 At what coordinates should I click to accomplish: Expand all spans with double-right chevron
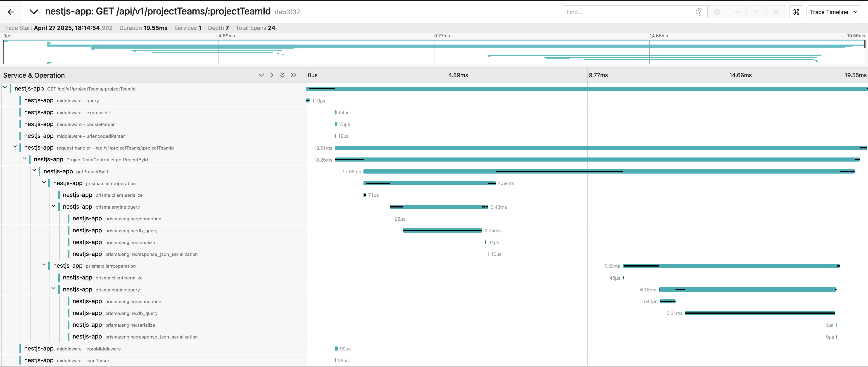point(294,75)
